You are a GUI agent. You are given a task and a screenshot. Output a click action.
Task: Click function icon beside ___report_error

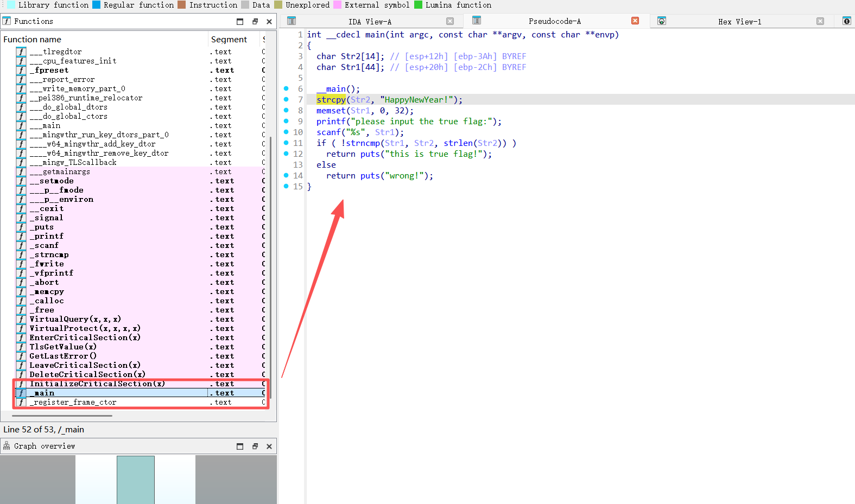coord(21,79)
